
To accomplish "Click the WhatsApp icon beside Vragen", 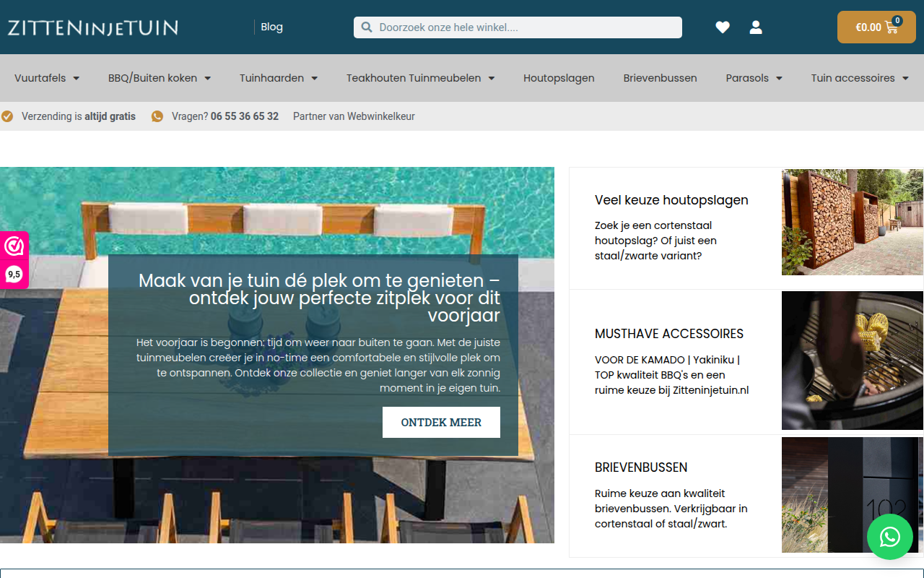I will pyautogui.click(x=157, y=116).
